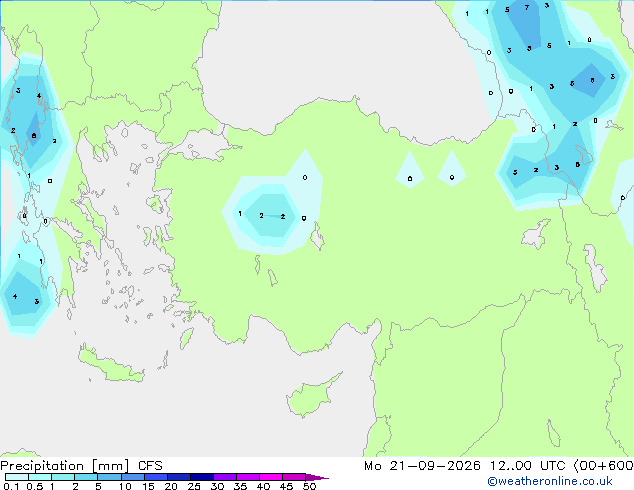The height and width of the screenshot is (490, 634).
Task: Click the 'Mo 21-09-2026 12..00 UTC' date label
Action: coord(464,466)
